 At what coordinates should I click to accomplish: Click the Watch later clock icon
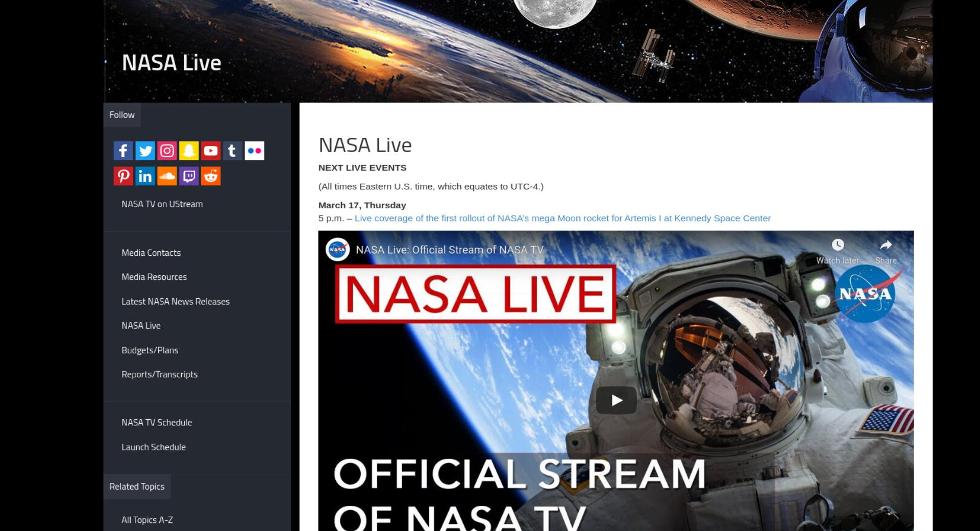pos(838,245)
